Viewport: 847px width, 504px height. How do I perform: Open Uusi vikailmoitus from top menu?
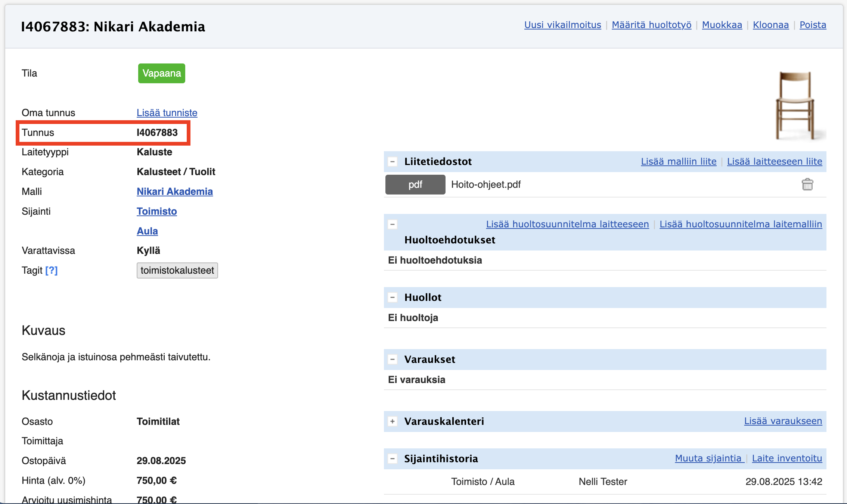pyautogui.click(x=562, y=25)
